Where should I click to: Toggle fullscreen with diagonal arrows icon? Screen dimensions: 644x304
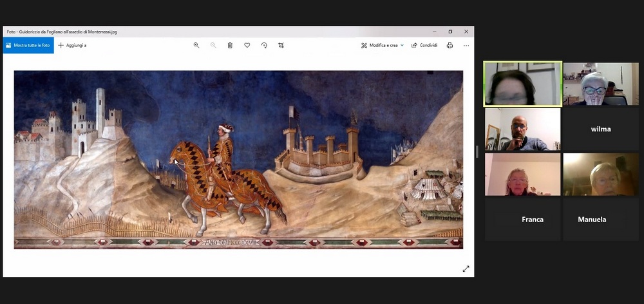pos(466,269)
